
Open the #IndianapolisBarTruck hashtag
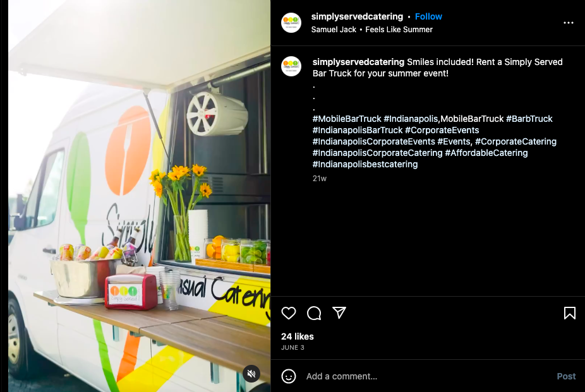click(358, 130)
